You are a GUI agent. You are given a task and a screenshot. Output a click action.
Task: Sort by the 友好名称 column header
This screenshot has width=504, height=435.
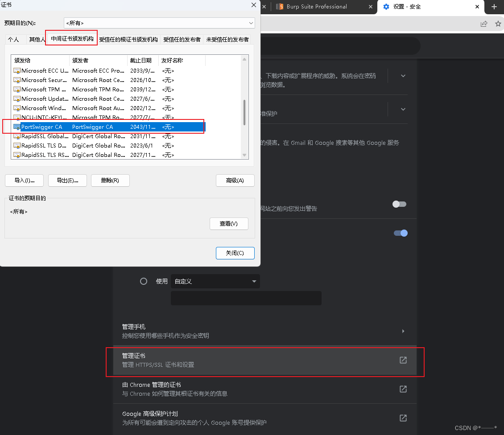(182, 61)
